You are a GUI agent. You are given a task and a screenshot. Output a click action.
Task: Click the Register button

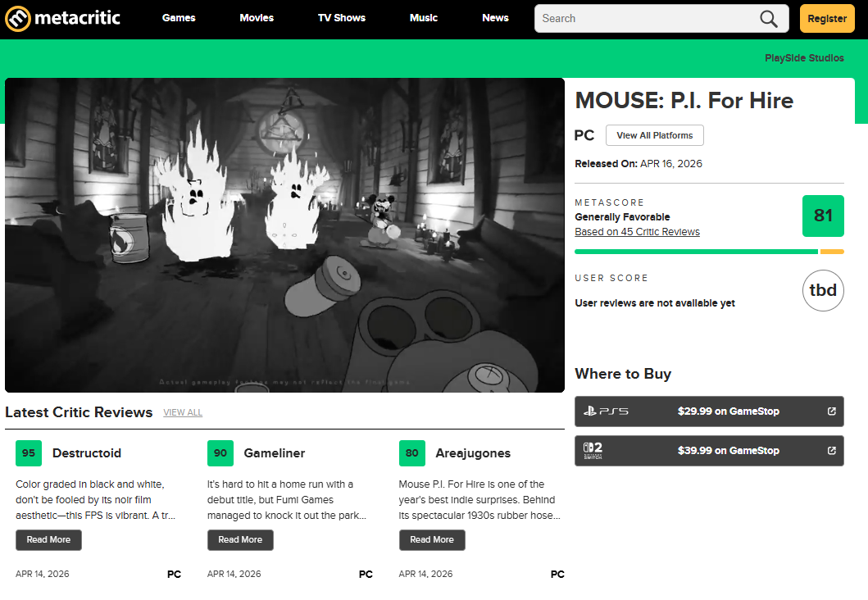click(x=826, y=18)
